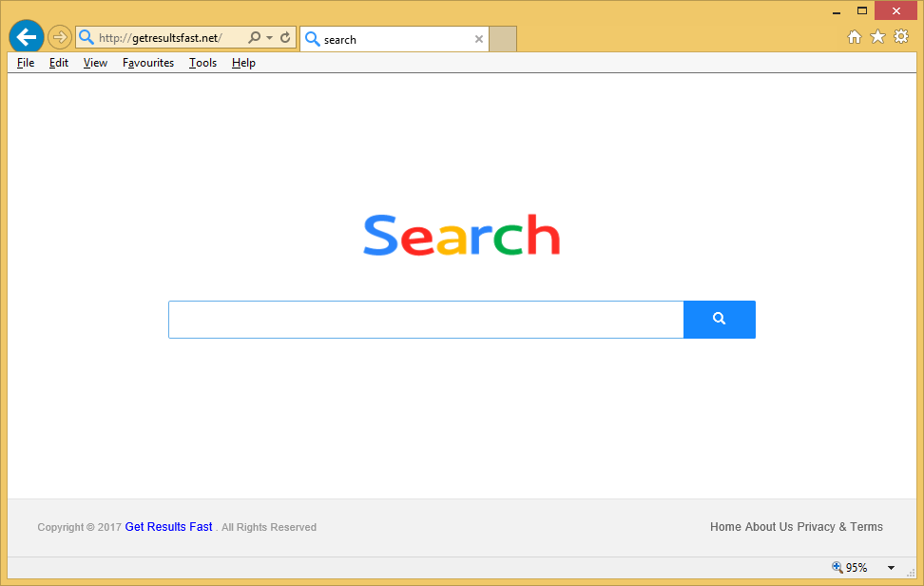Open the File menu

pos(26,63)
